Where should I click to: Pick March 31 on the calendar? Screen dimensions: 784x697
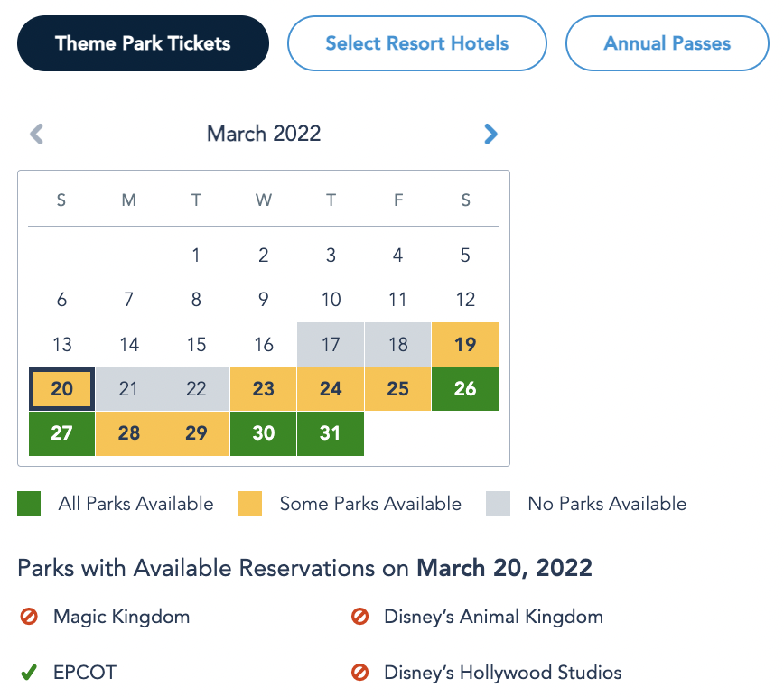[x=331, y=433]
